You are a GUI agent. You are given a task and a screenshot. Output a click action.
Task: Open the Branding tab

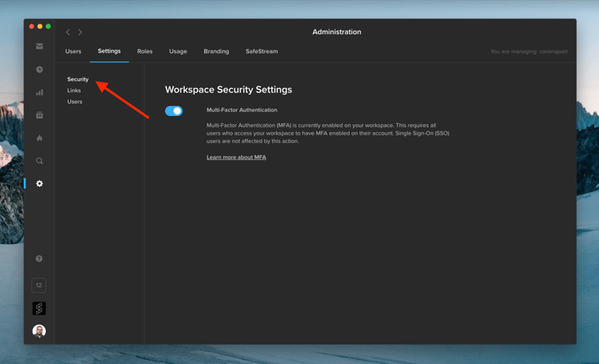[x=217, y=51]
